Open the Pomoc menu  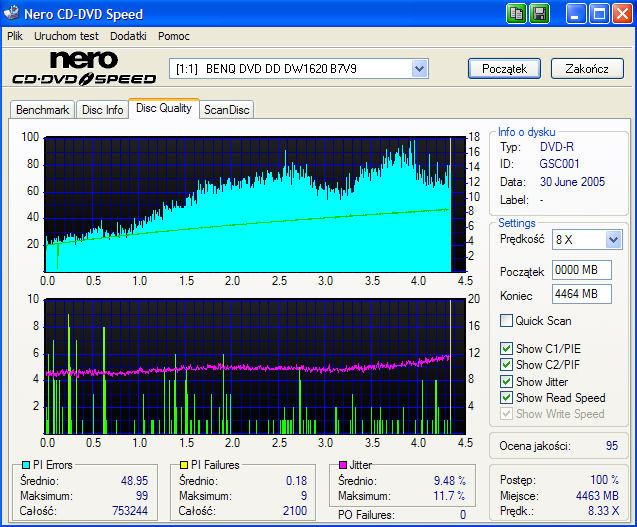point(174,36)
